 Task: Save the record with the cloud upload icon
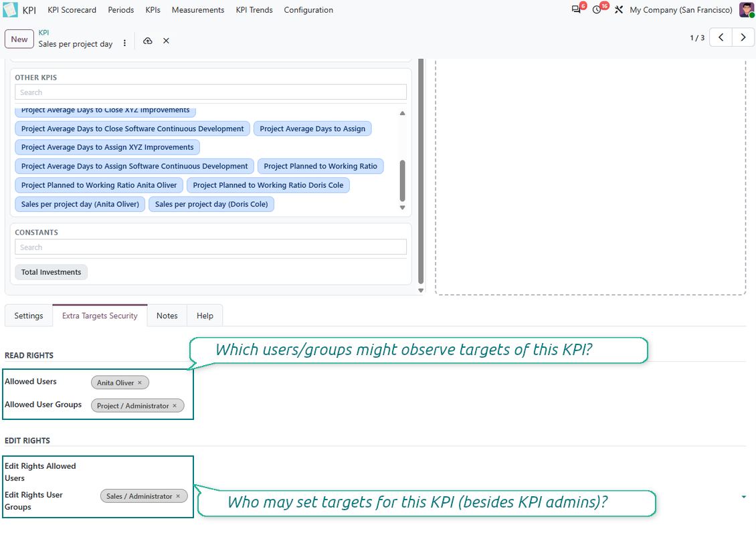148,41
